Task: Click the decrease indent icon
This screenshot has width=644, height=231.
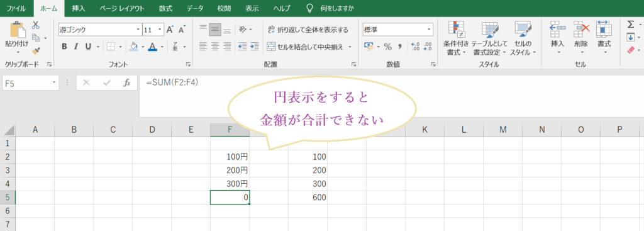Action: [242, 47]
